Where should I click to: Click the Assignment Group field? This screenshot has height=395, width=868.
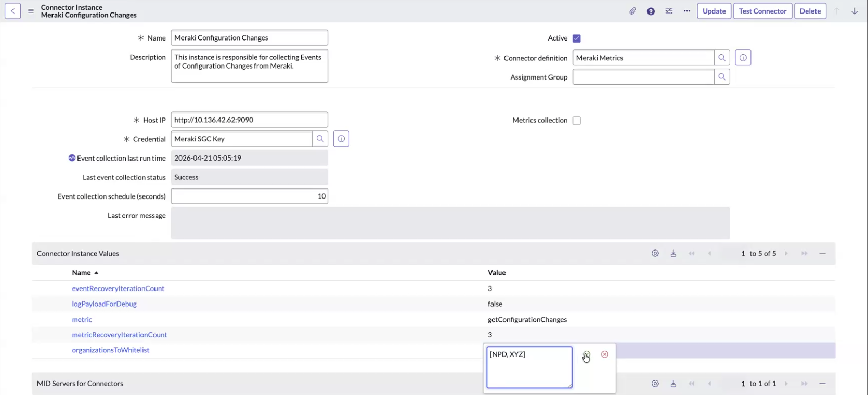point(643,77)
